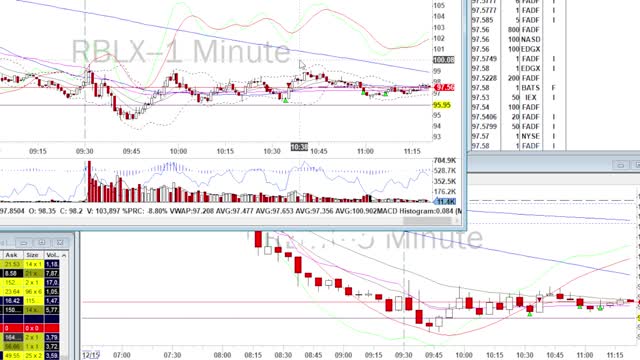This screenshot has width=640, height=360.
Task: Click 08:15 on the 5 Minute time axis
Action: tap(253, 356)
